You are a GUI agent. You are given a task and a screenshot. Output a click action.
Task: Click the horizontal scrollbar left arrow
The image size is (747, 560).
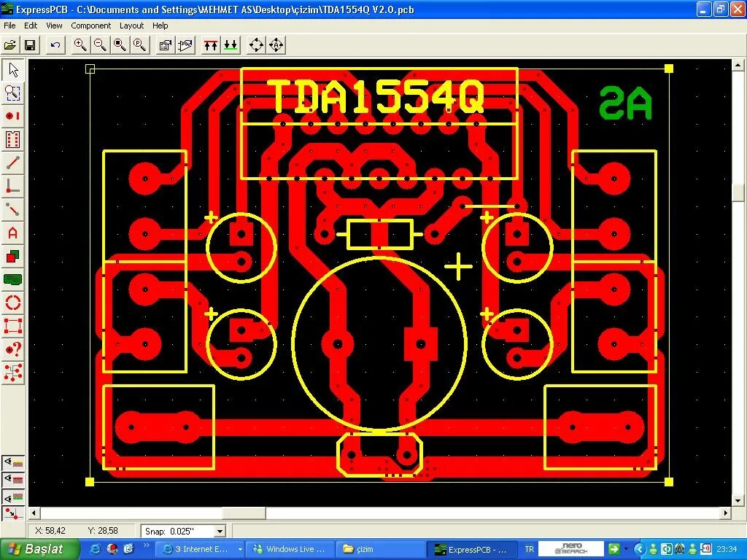34,513
